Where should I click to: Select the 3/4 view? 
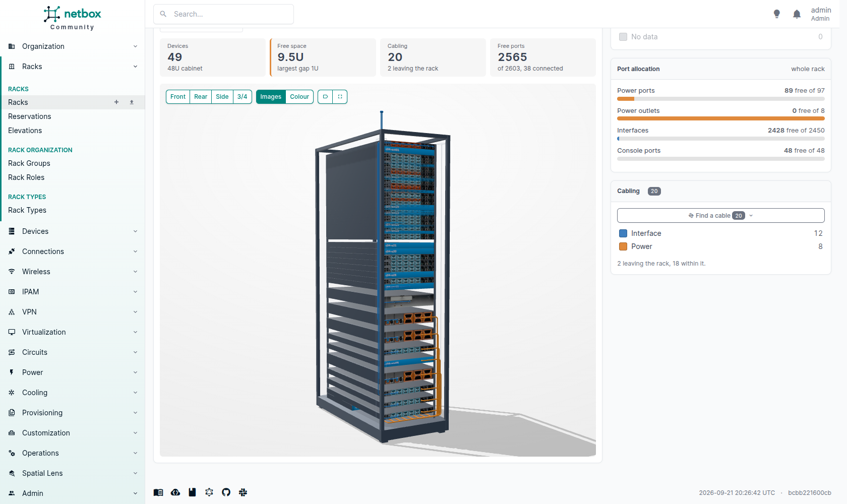tap(243, 97)
